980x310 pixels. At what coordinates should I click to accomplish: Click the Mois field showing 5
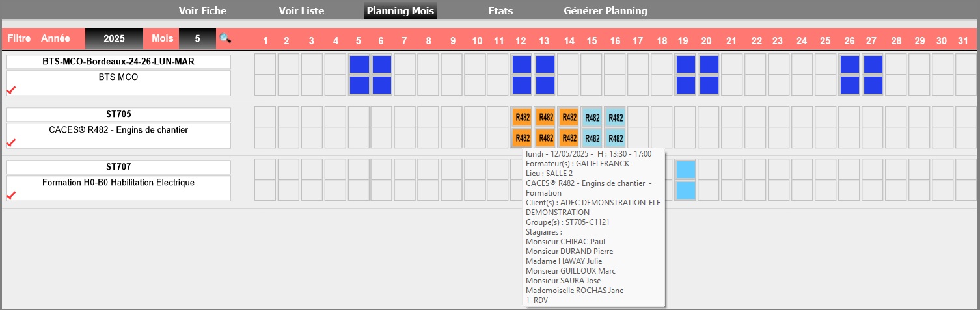[x=197, y=38]
